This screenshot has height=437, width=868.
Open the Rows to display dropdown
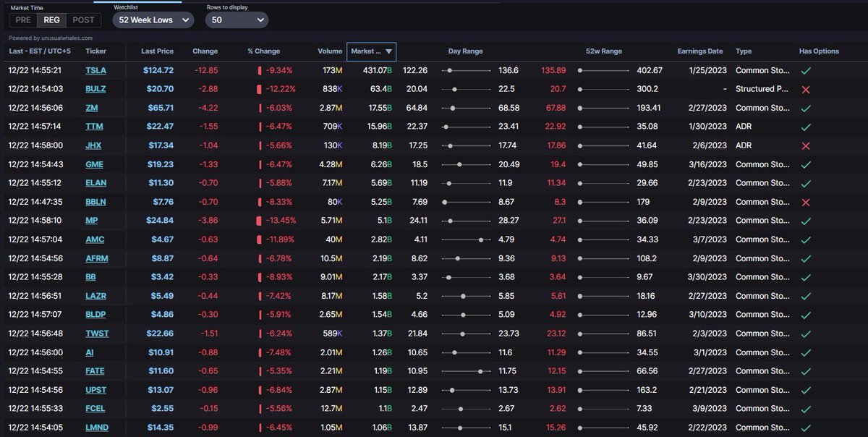tap(237, 20)
